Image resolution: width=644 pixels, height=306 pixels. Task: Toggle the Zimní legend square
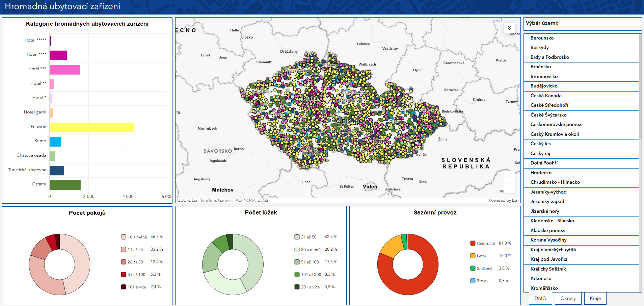[x=473, y=281]
